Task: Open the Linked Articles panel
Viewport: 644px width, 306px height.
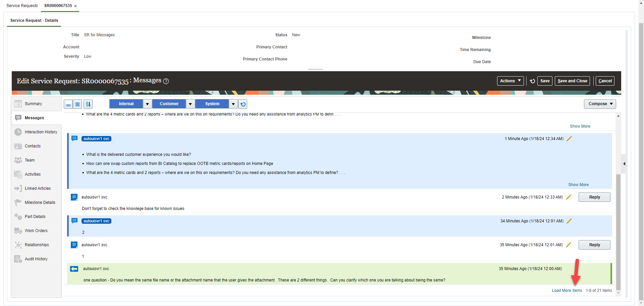Action: click(x=37, y=188)
